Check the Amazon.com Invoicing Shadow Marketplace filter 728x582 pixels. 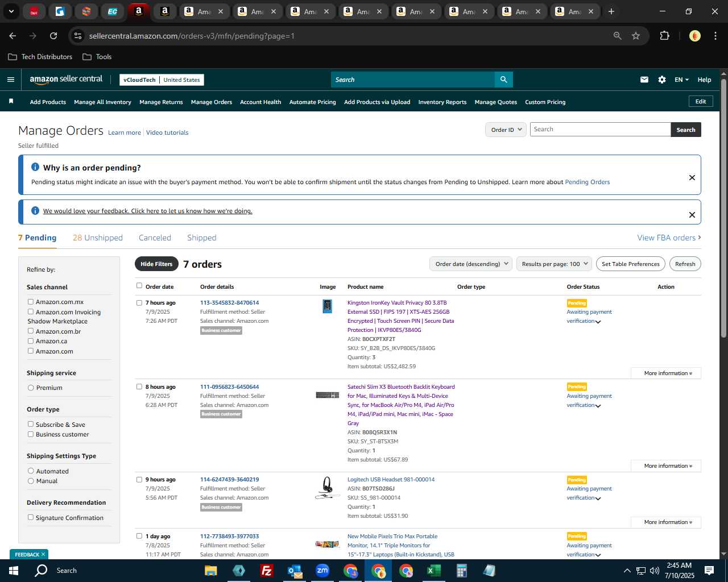(x=31, y=311)
